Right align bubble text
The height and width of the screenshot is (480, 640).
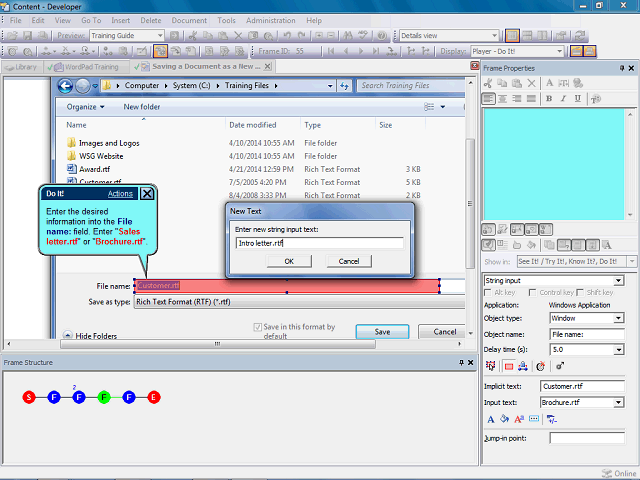[x=517, y=99]
